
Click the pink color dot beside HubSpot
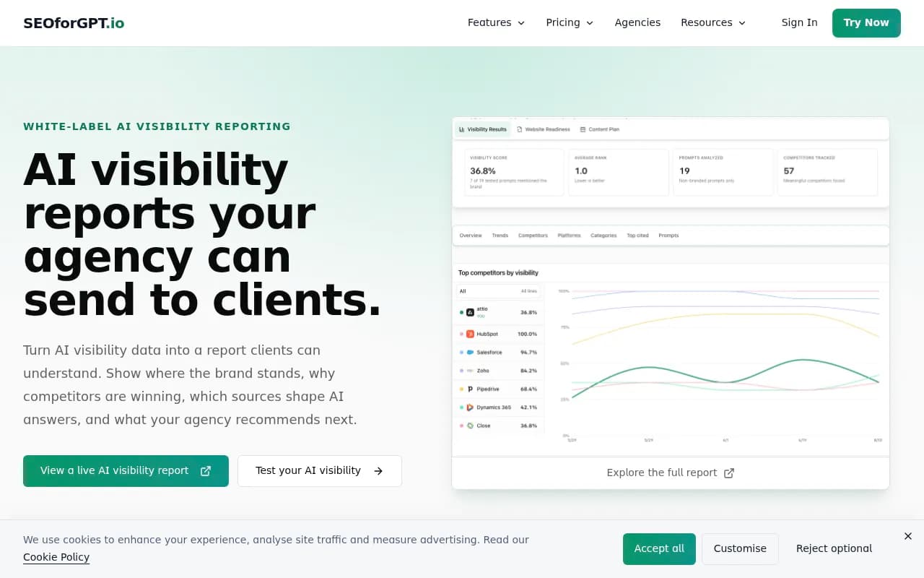pyautogui.click(x=461, y=334)
